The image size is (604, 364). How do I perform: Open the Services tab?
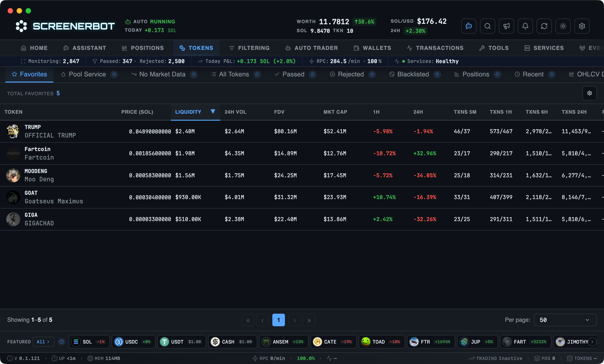tap(544, 48)
